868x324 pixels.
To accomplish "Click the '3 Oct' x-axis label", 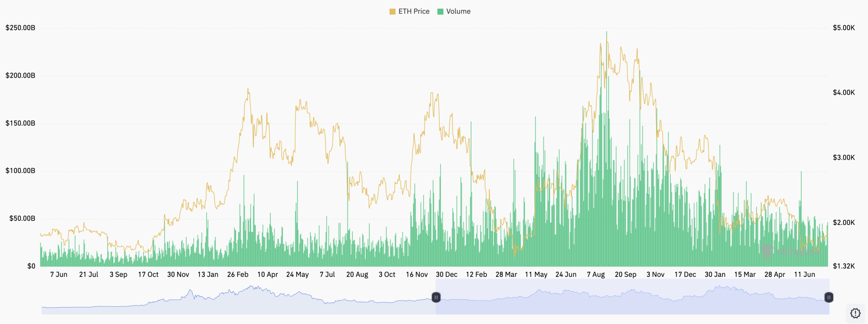I will click(387, 274).
